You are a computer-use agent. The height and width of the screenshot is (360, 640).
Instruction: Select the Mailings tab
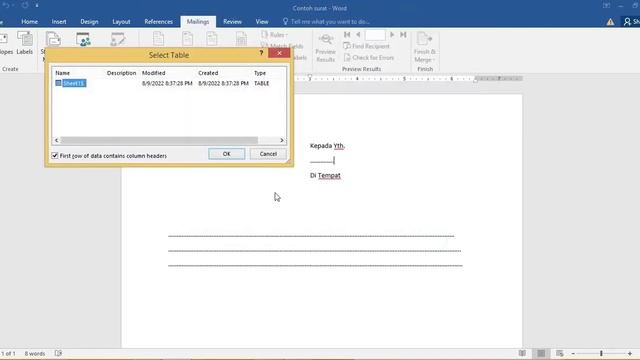[x=198, y=22]
